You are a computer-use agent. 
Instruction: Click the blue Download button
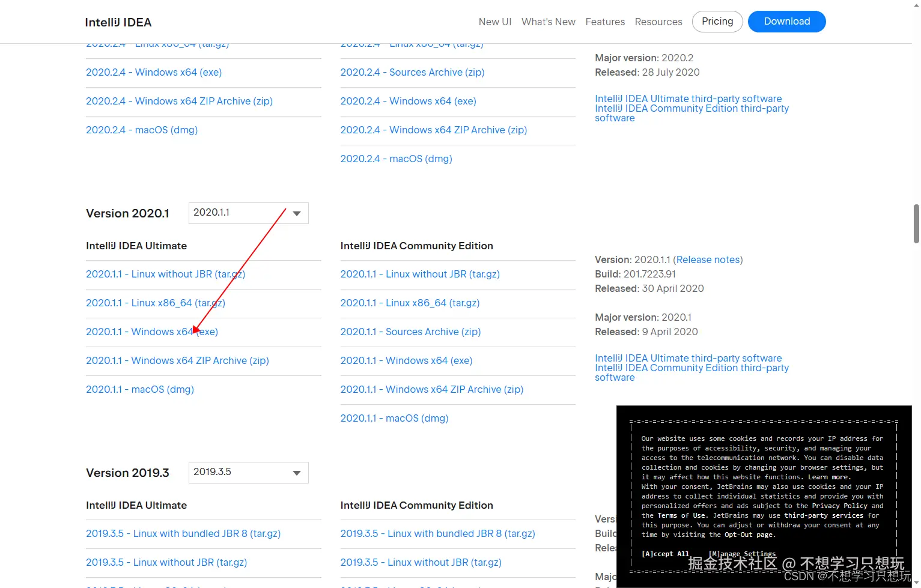click(x=787, y=22)
